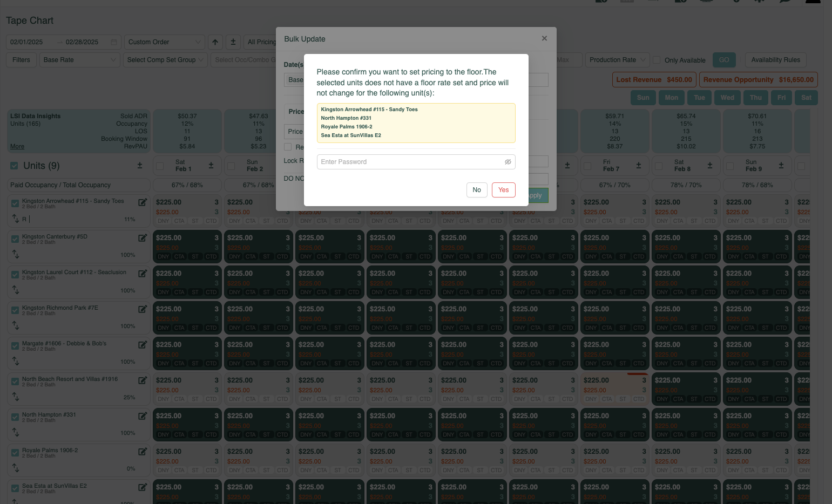Click sort arrows under Kingston Arrowhead #115

click(16, 219)
